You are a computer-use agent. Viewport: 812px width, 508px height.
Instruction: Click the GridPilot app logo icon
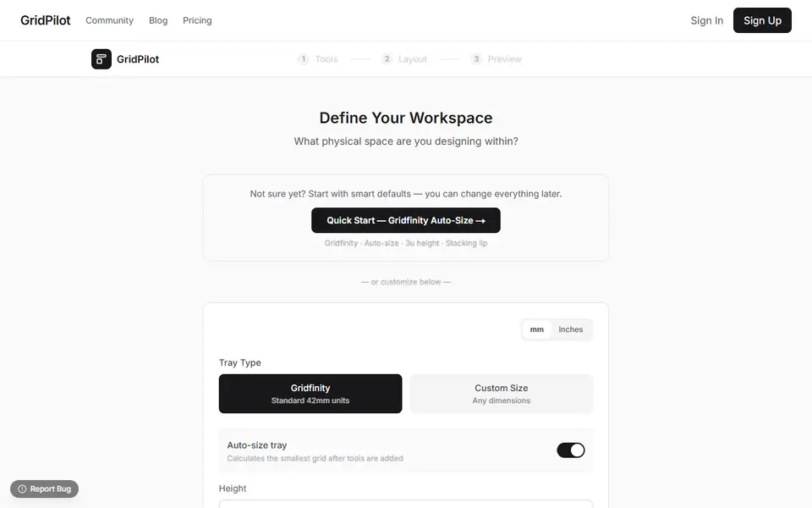click(101, 59)
